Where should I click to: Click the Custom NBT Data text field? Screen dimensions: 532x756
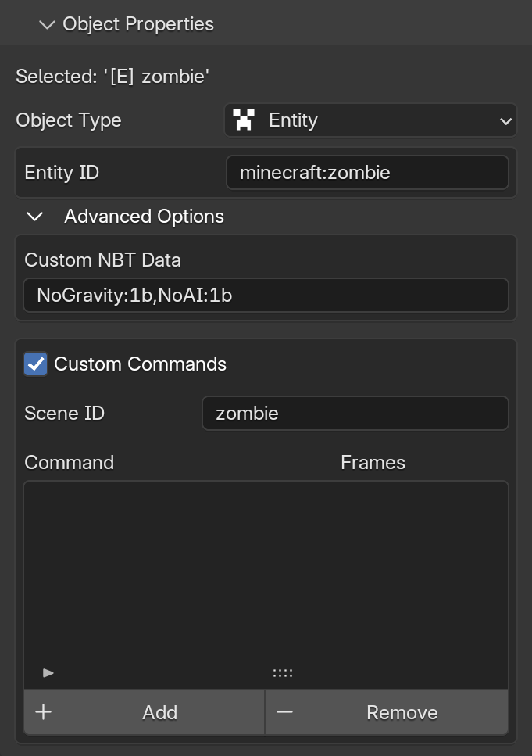[x=266, y=295]
